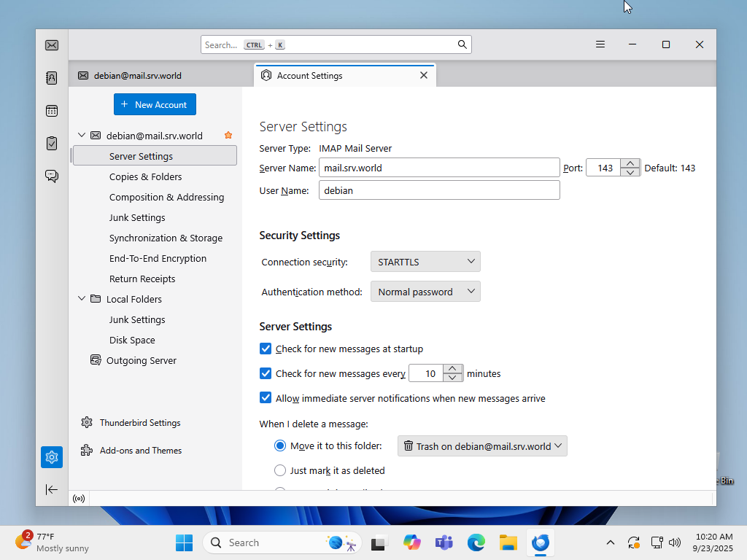
Task: Click the online status icon in status bar
Action: 79,499
